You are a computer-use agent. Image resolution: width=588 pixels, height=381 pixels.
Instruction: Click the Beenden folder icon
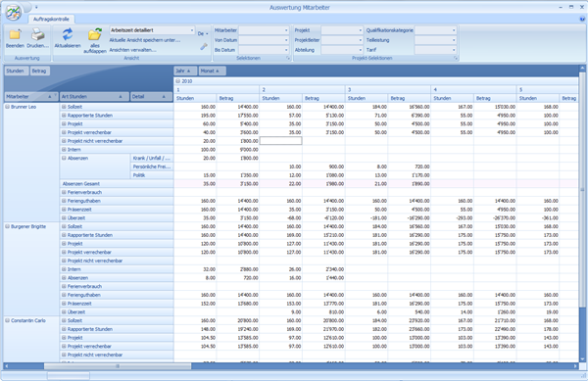[x=15, y=35]
